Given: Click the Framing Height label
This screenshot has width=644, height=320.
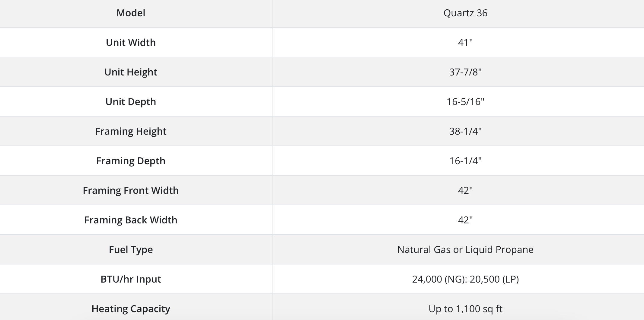Looking at the screenshot, I should click(x=131, y=131).
